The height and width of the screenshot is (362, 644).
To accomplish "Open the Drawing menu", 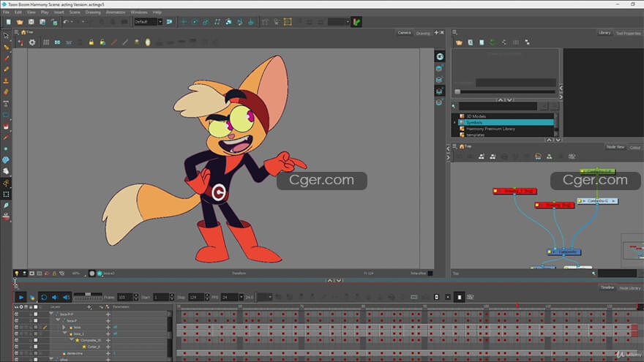I will [x=93, y=12].
